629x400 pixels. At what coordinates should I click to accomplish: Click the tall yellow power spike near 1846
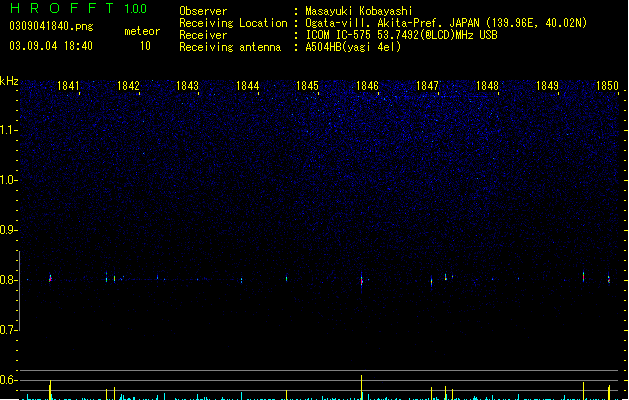pos(361,387)
